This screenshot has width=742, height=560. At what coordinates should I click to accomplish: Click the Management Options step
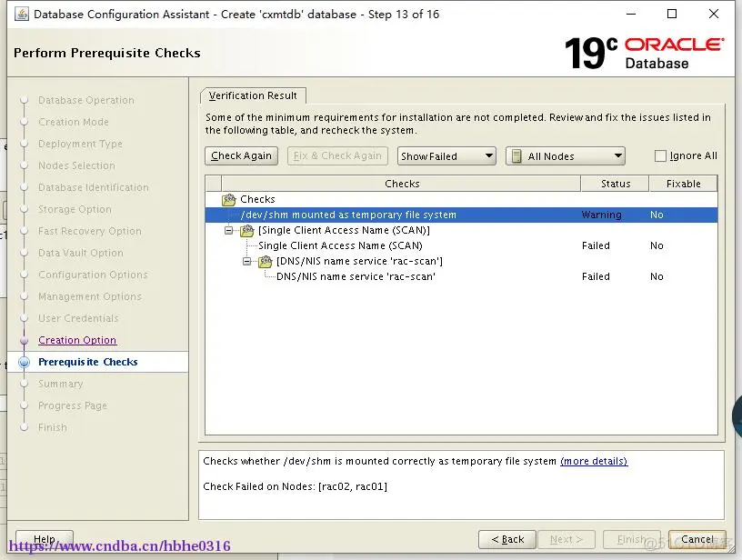tap(90, 296)
